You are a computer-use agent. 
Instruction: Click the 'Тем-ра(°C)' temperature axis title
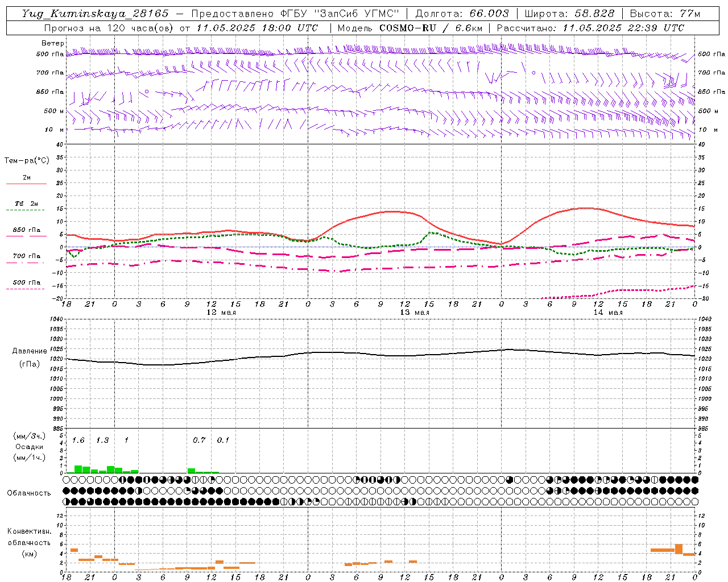(x=27, y=161)
